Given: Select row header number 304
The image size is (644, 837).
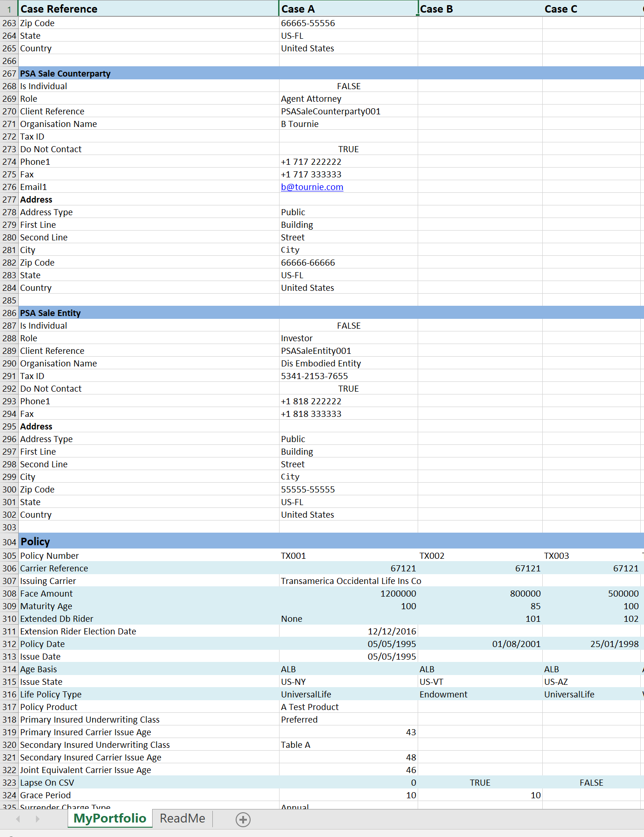Looking at the screenshot, I should (9, 542).
